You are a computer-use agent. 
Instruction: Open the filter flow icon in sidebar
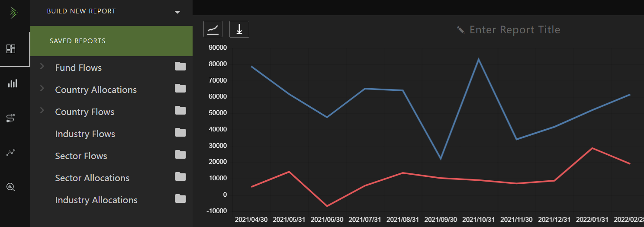pyautogui.click(x=11, y=118)
